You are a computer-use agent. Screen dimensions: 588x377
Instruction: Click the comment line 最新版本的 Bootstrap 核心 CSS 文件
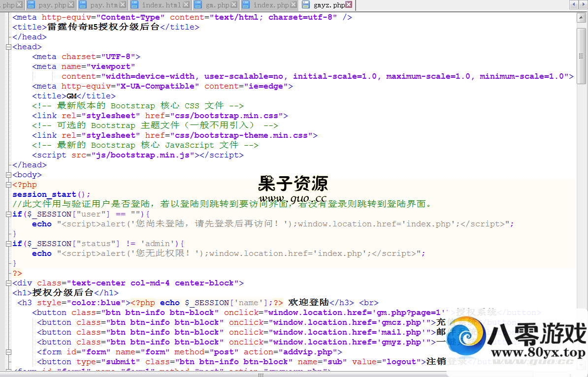[137, 106]
